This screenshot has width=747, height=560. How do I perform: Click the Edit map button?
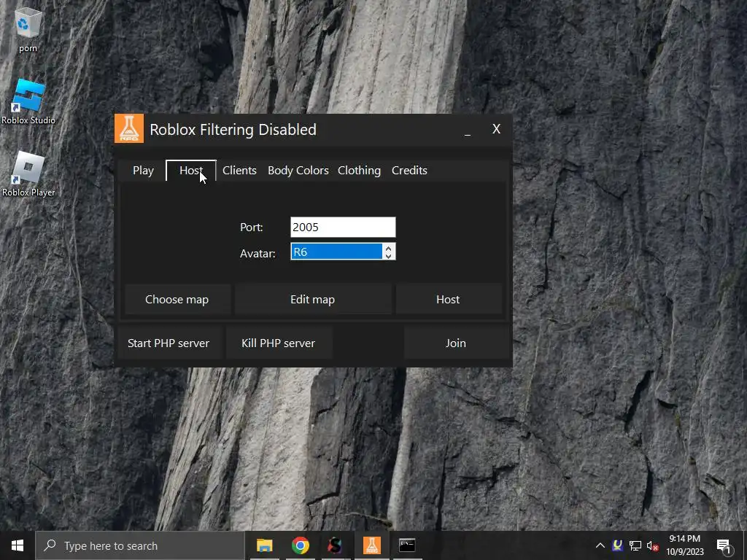[312, 299]
